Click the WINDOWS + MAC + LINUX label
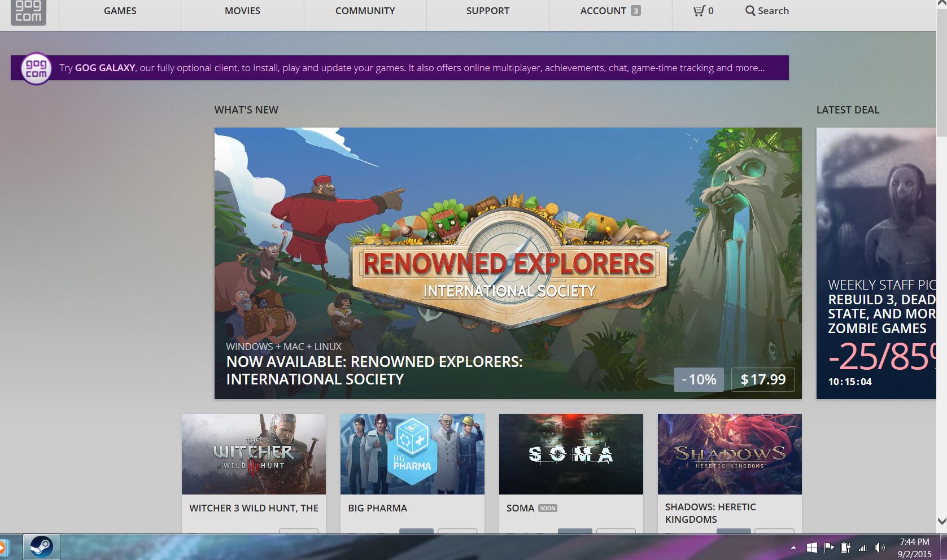 pos(283,347)
